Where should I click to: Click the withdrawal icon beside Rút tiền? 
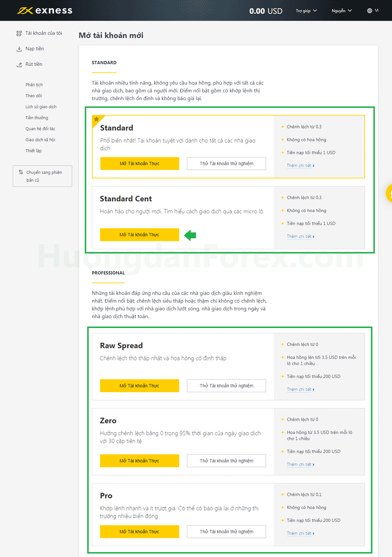pos(19,65)
